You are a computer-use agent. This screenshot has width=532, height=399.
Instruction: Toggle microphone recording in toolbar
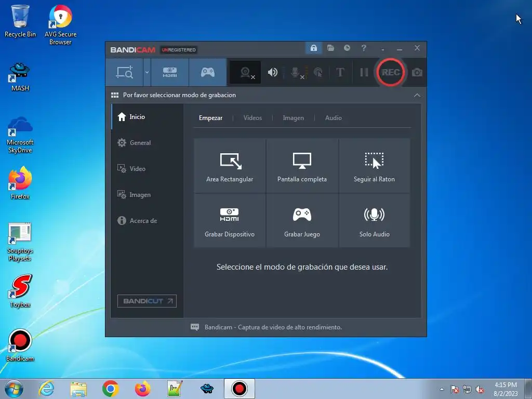point(296,72)
